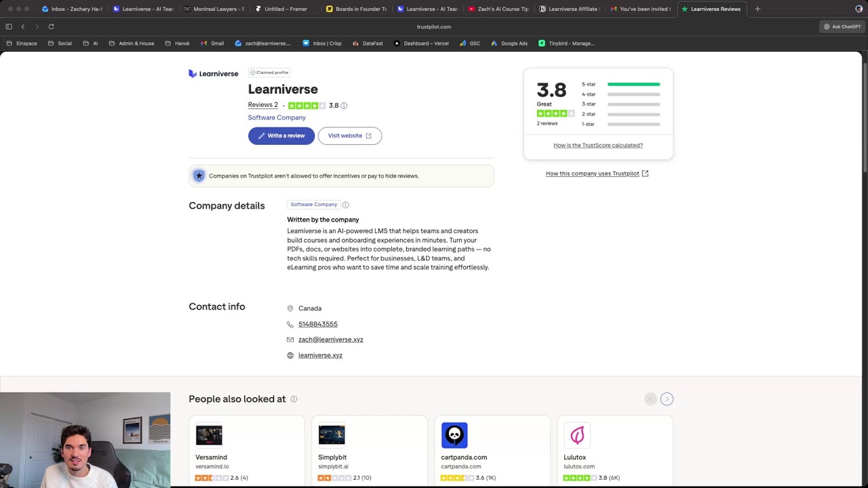868x488 pixels.
Task: Open the Gmail bookmark
Action: [x=212, y=43]
